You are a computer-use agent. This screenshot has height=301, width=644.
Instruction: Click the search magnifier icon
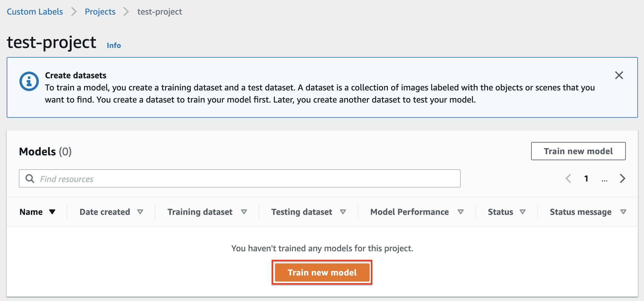[x=30, y=178]
